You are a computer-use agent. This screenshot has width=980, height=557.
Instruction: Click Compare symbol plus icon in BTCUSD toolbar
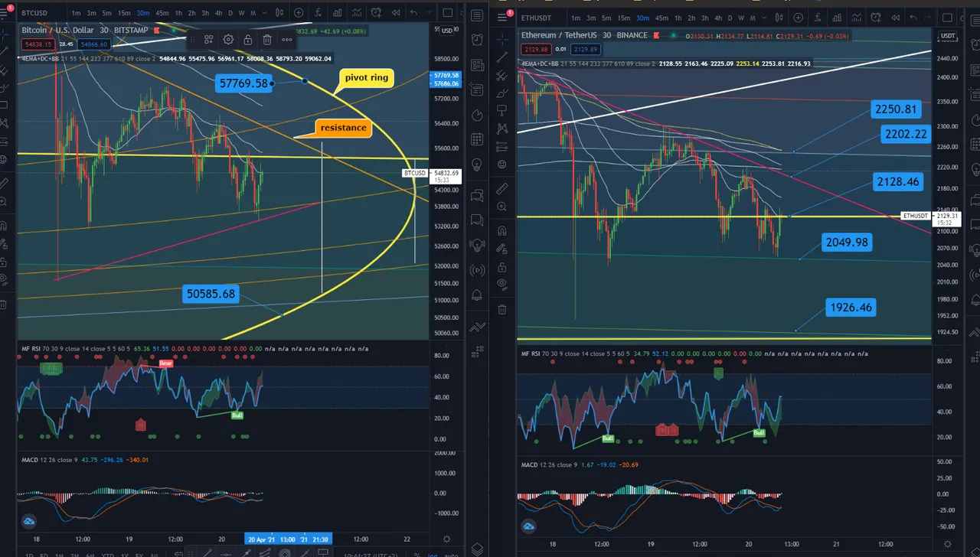pyautogui.click(x=299, y=13)
